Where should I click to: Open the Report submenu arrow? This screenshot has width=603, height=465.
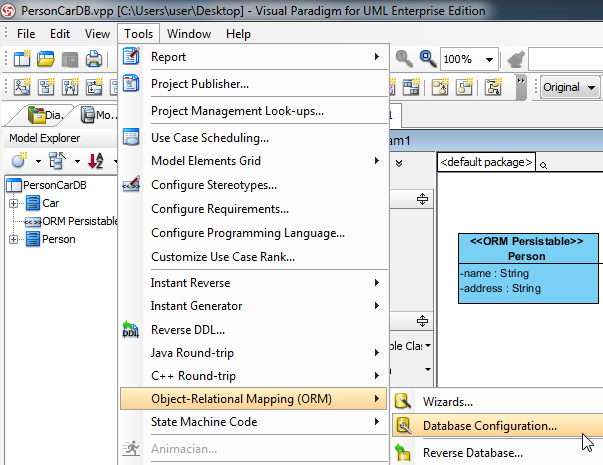377,57
